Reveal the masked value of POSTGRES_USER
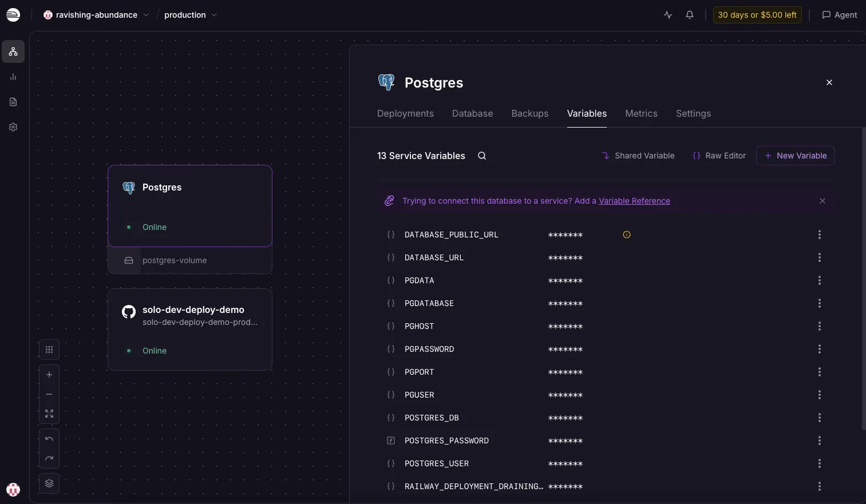The height and width of the screenshot is (504, 866). (x=566, y=464)
